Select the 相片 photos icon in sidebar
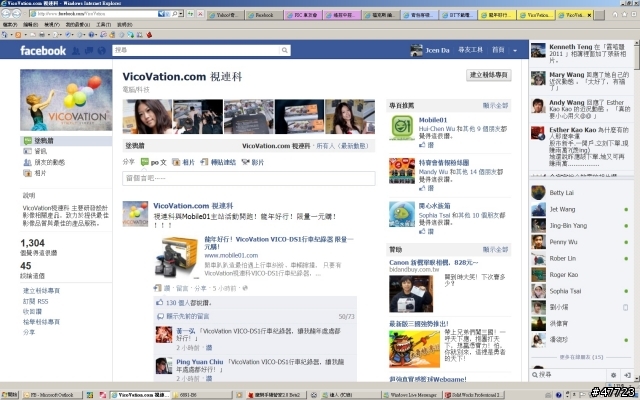640x400 pixels. tap(27, 173)
